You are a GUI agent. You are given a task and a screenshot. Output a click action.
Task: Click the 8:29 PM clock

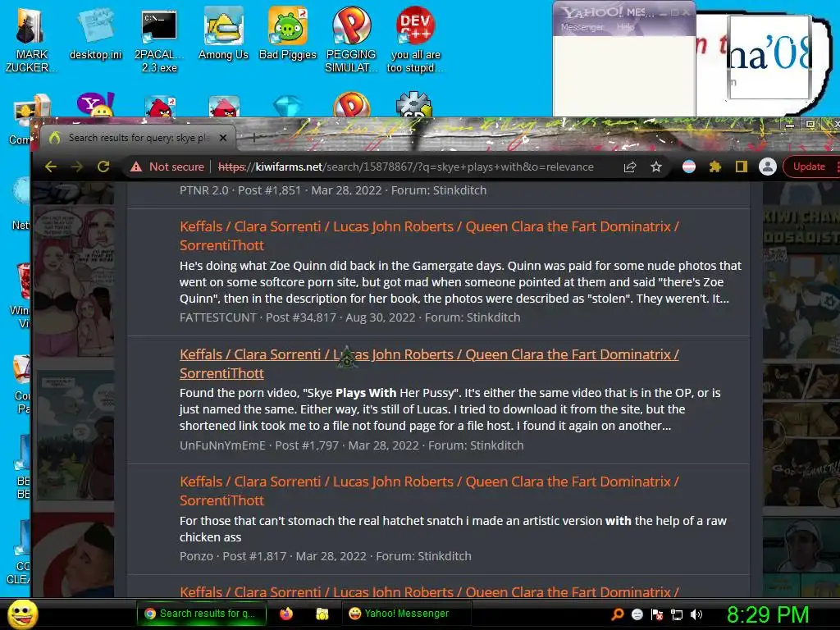tap(768, 614)
